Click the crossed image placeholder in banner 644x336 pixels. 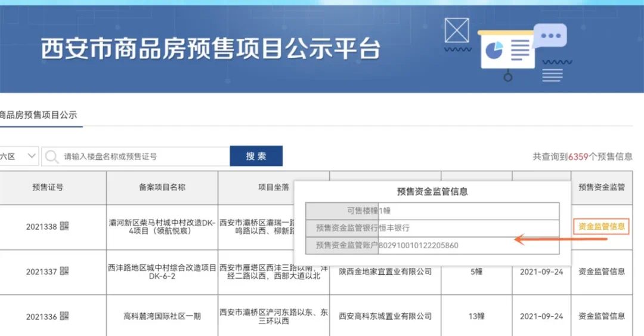click(457, 30)
